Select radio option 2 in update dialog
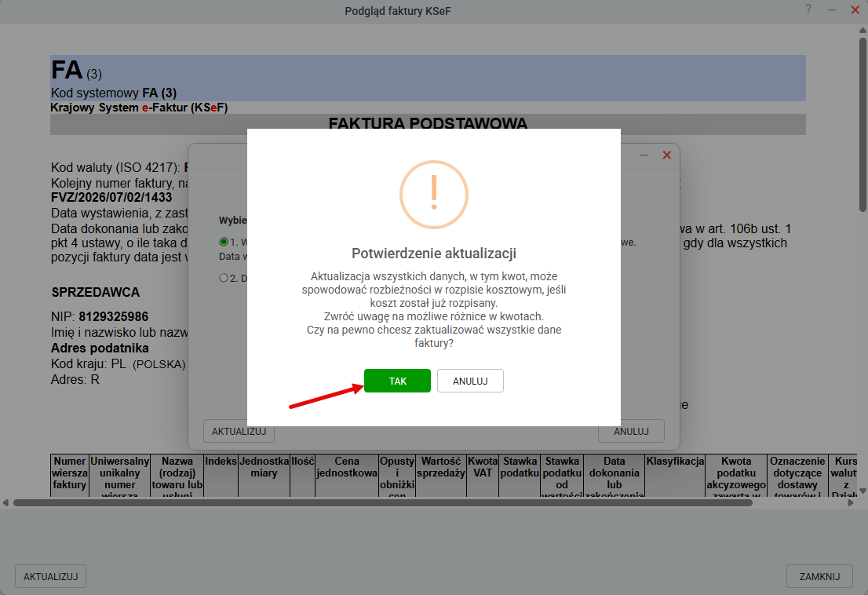Screen dimensions: 868x595 pos(224,278)
